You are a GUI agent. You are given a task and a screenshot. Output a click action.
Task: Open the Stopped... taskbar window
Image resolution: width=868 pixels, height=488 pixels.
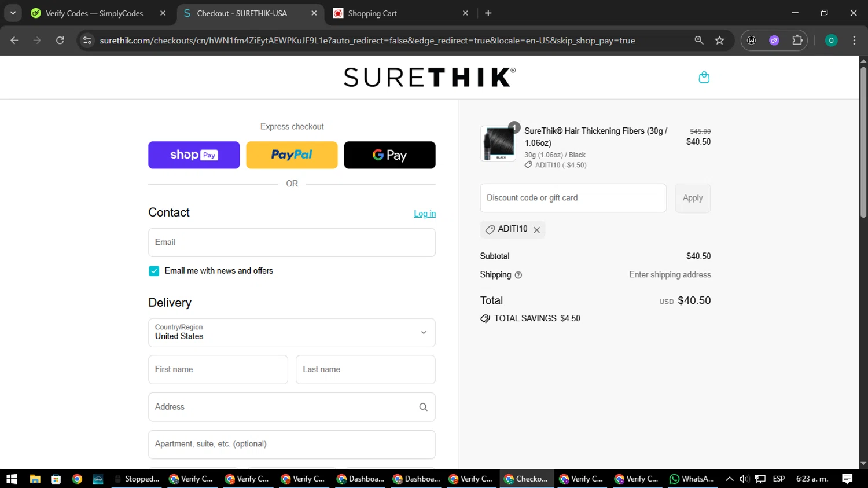137,479
